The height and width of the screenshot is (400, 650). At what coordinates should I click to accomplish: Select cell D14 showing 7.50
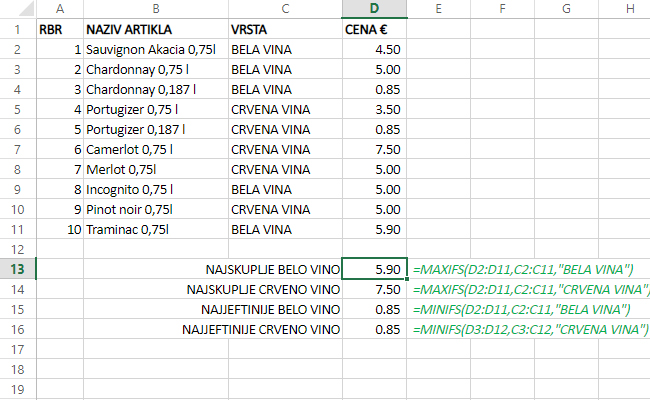[x=374, y=289]
